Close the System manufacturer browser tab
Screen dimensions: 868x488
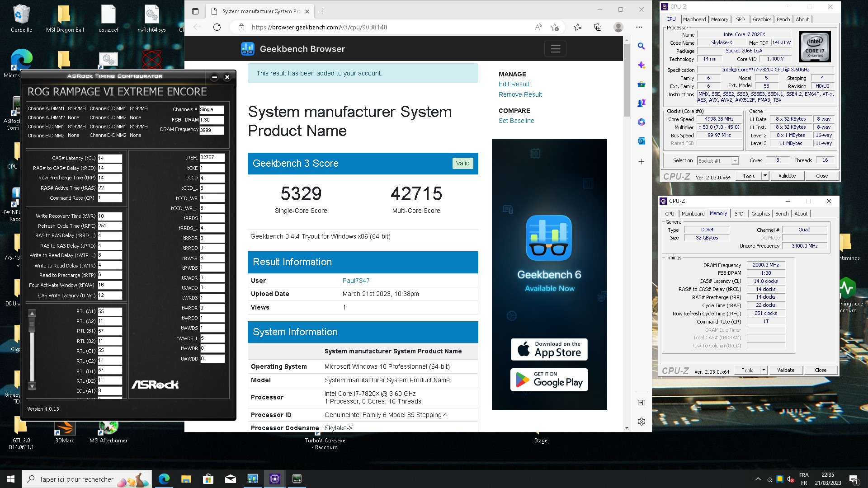[307, 11]
